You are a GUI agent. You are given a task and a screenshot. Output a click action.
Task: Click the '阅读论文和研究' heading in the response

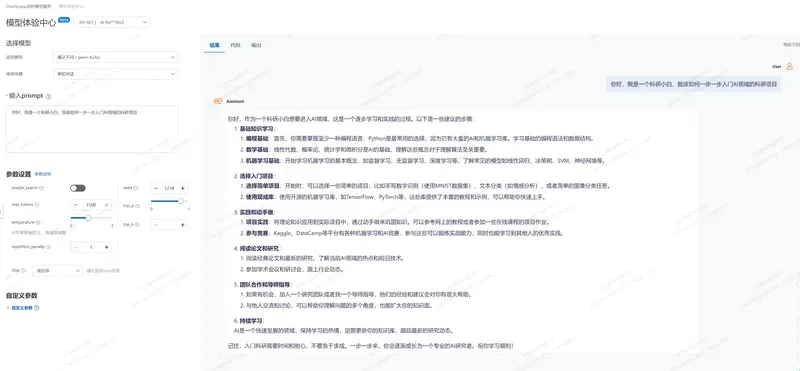tap(260, 248)
